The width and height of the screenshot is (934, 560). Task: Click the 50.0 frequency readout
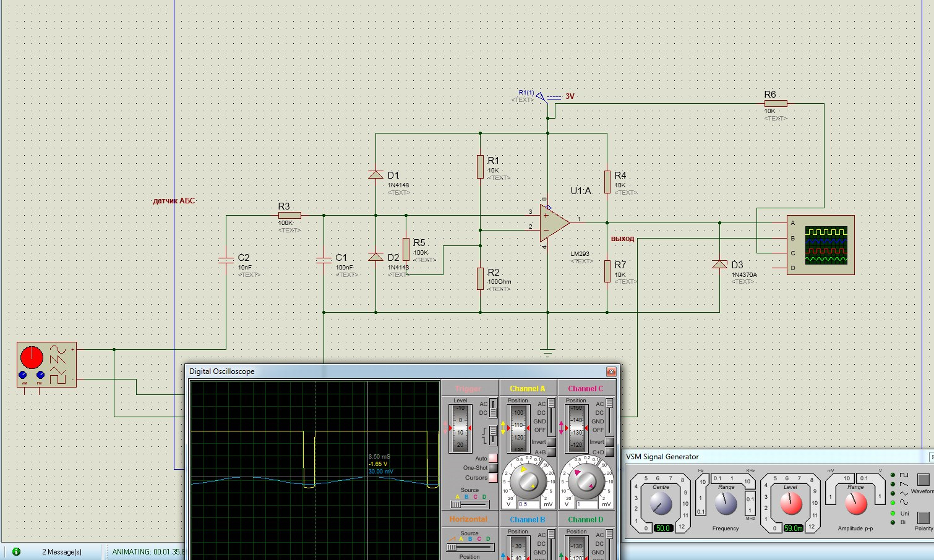[664, 528]
